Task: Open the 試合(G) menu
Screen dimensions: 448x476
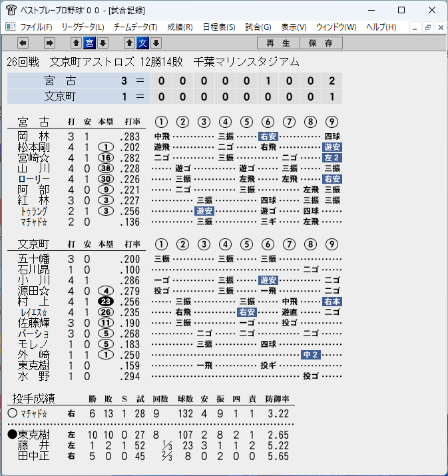Action: click(x=258, y=27)
